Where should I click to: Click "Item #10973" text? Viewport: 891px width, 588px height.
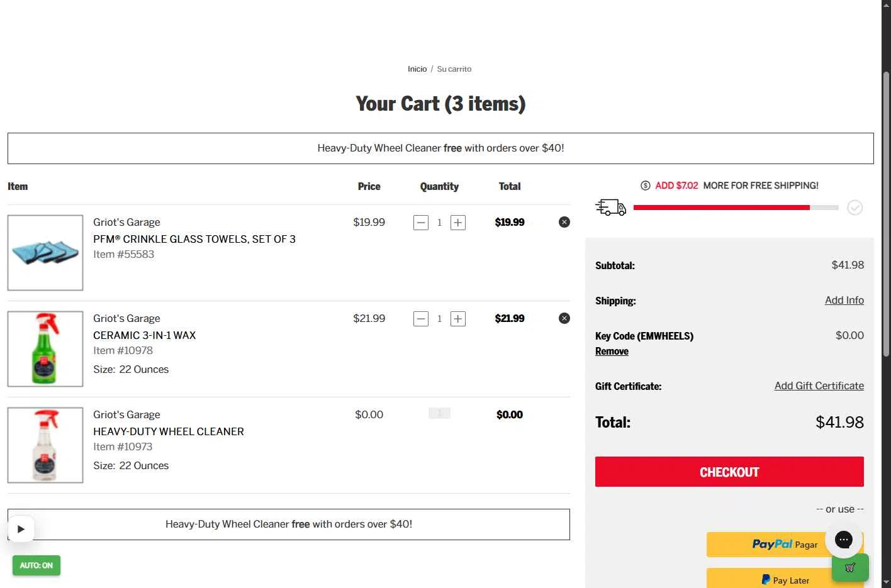[123, 447]
